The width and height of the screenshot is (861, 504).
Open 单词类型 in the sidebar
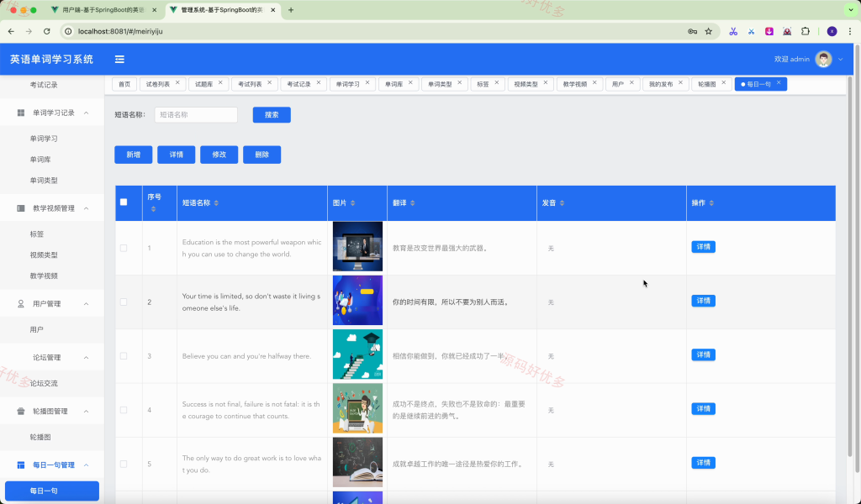click(x=44, y=181)
